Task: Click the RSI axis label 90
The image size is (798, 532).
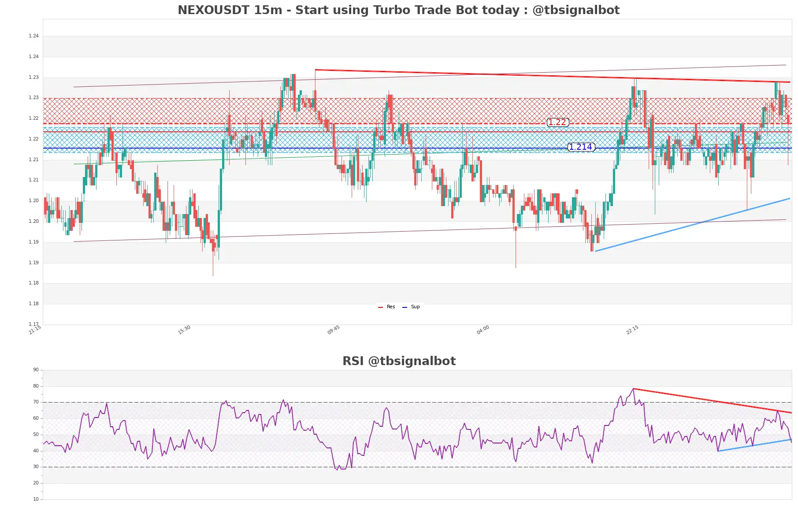Action: pyautogui.click(x=36, y=370)
